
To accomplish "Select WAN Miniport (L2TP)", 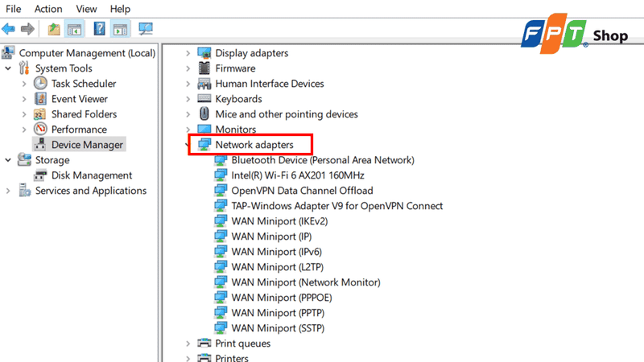I will pyautogui.click(x=277, y=267).
